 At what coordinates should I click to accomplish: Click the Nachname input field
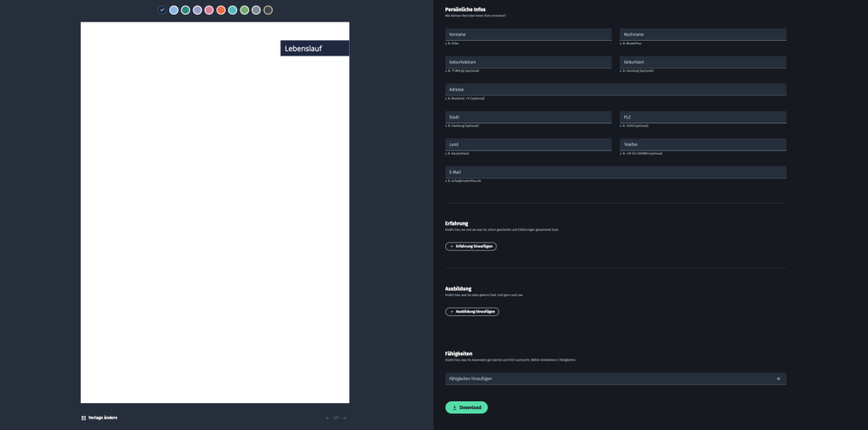(x=703, y=35)
